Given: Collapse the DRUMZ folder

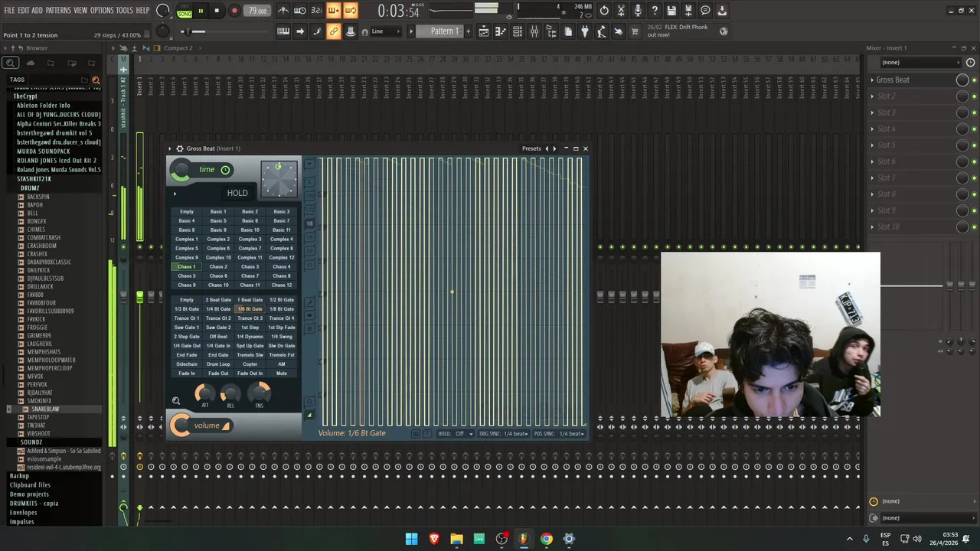Looking at the screenshot, I should tap(30, 188).
